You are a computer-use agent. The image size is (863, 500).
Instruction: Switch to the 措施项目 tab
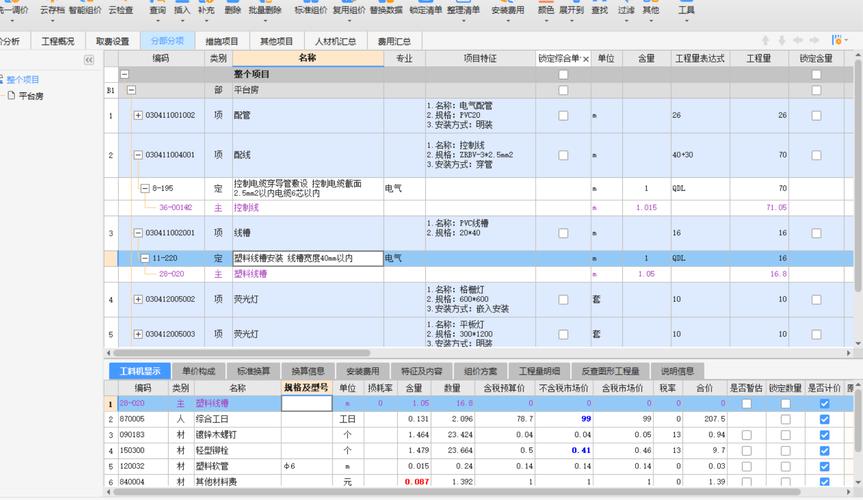[x=222, y=42]
